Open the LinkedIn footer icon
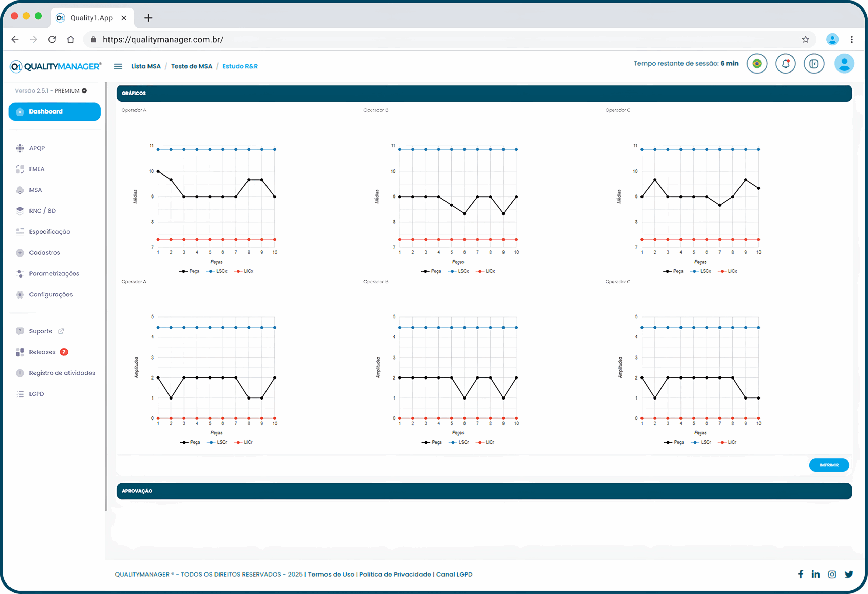This screenshot has width=868, height=594. point(816,574)
